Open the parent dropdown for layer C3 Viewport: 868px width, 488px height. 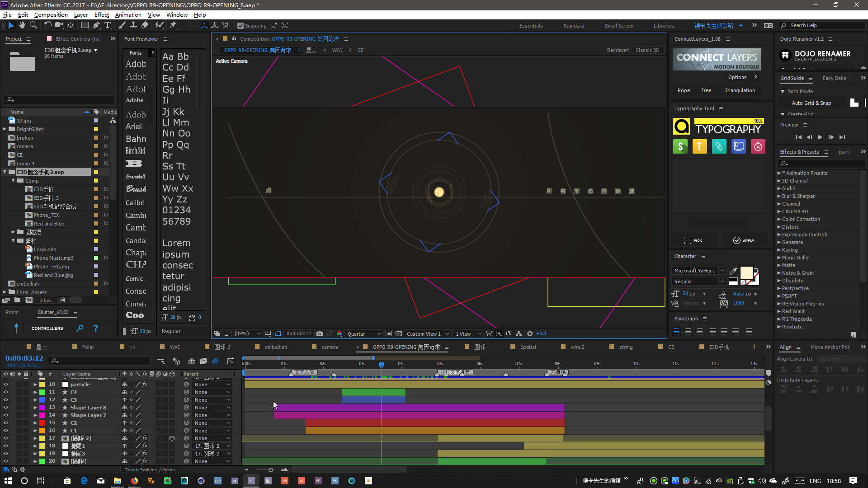(212, 400)
